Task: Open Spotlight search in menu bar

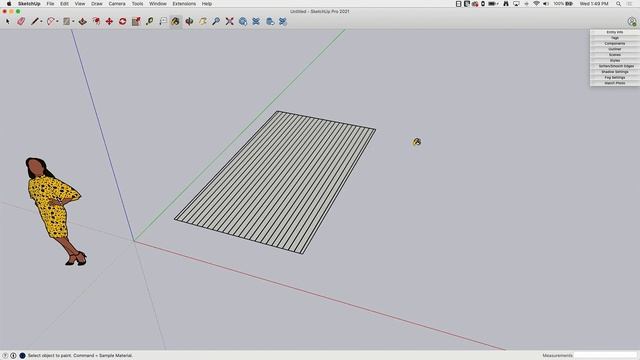Action: tap(619, 4)
